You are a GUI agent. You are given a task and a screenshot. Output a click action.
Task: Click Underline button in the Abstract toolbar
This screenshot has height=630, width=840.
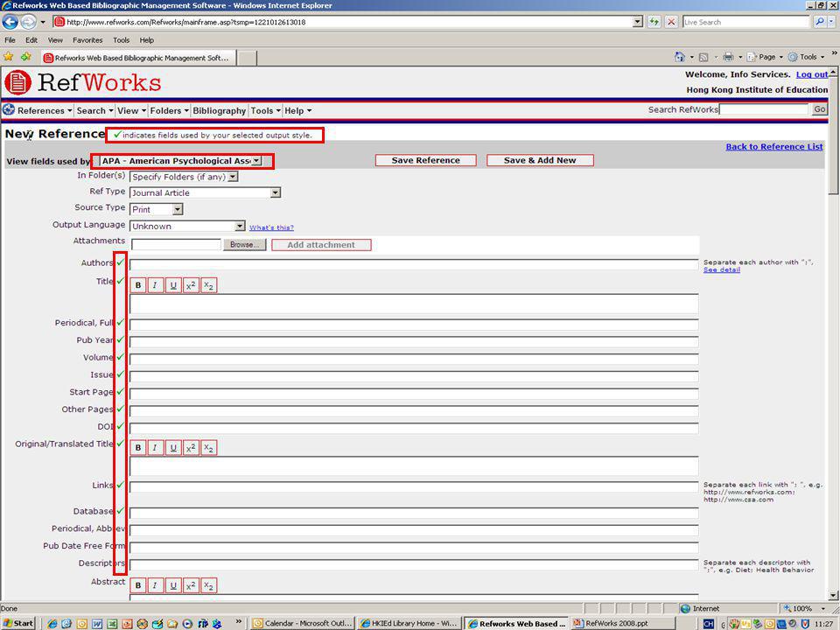tap(173, 585)
